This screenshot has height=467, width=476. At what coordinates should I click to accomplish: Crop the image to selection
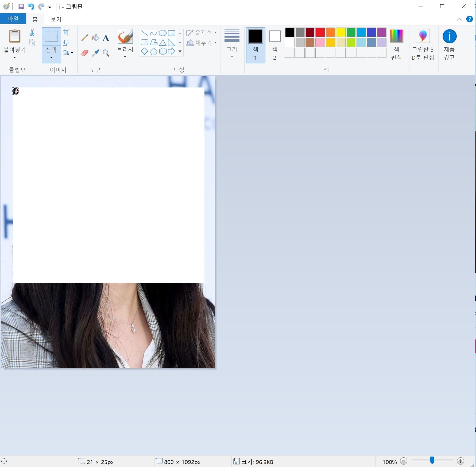(66, 33)
